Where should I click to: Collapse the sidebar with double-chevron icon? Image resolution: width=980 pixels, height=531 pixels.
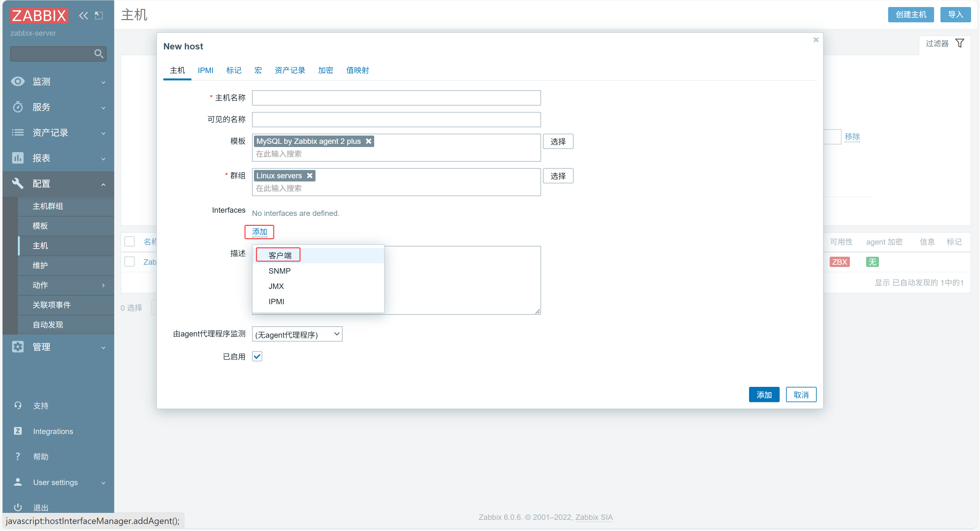coord(83,16)
